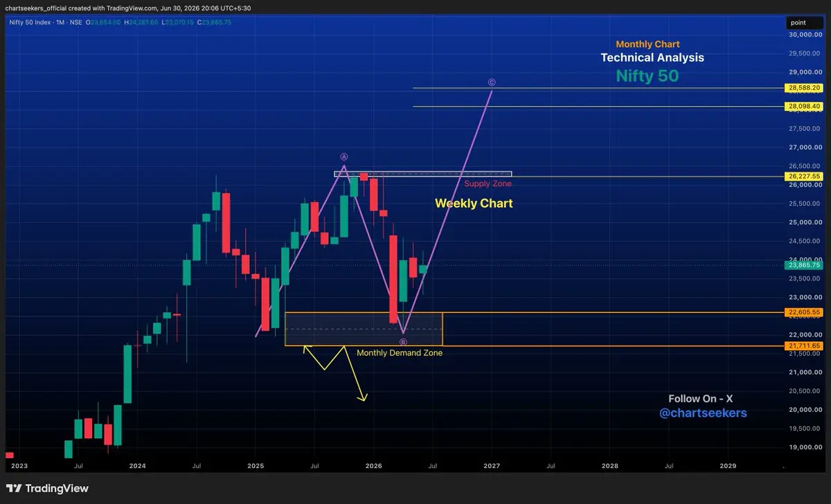The height and width of the screenshot is (504, 831).
Task: Click the yellow 28,098.40 price label
Action: click(804, 106)
